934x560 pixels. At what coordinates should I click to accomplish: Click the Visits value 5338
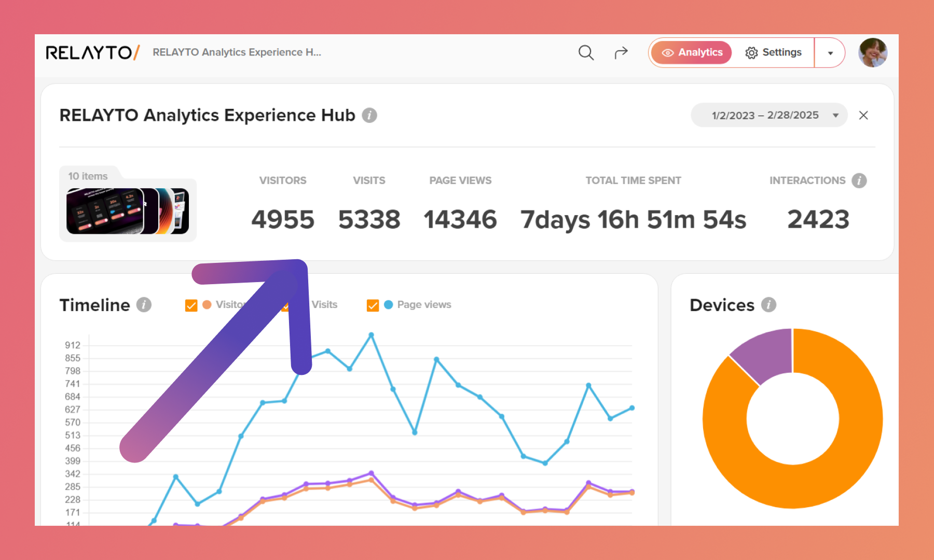coord(369,219)
